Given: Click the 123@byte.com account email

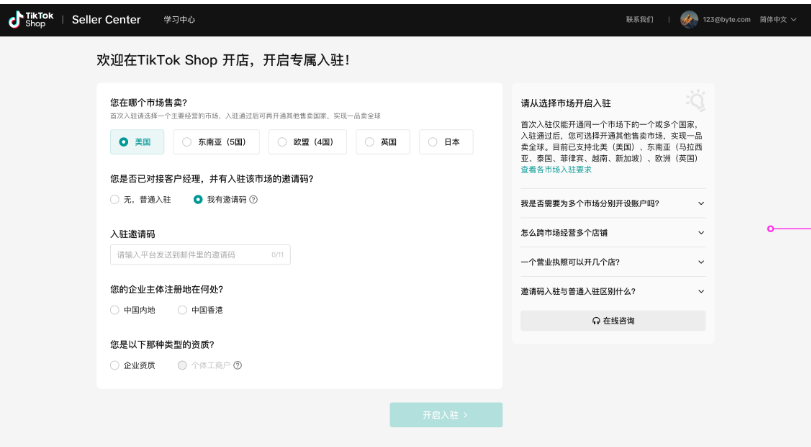Looking at the screenshot, I should [726, 20].
